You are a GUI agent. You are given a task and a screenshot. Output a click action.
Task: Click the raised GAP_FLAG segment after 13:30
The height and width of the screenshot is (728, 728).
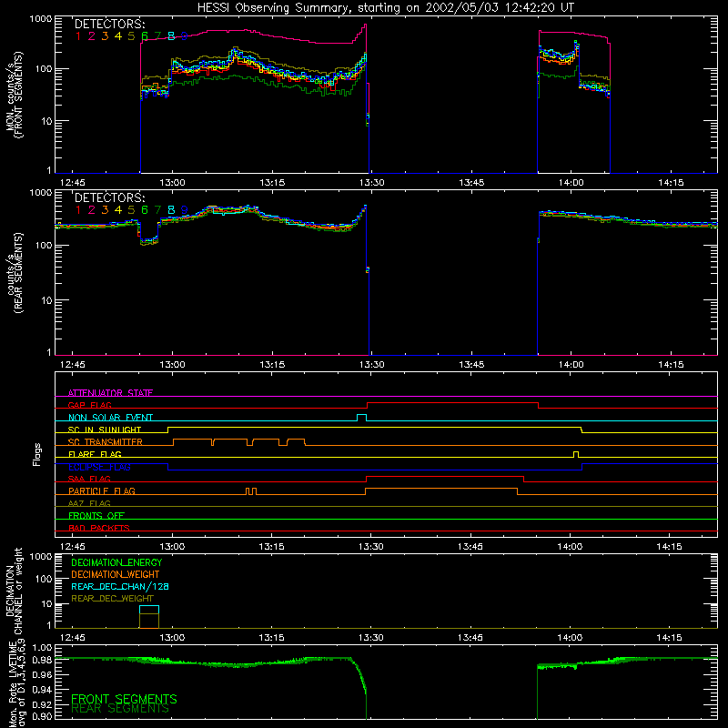point(452,403)
